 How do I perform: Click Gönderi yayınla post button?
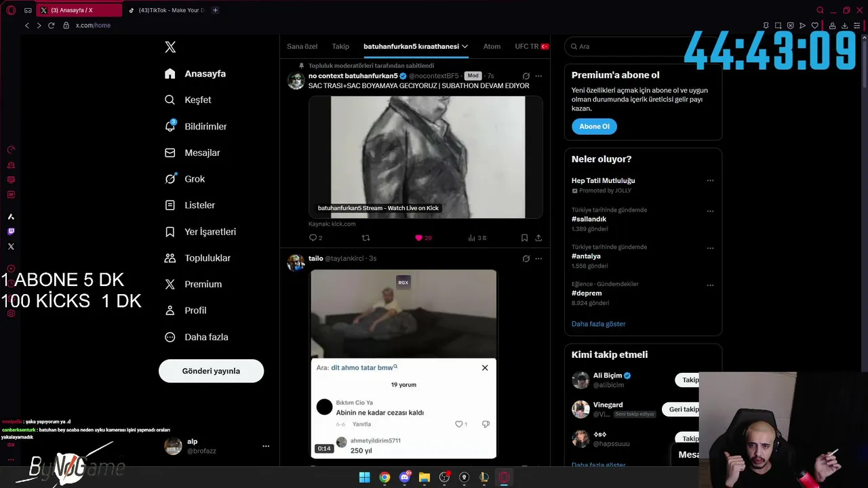(x=211, y=371)
